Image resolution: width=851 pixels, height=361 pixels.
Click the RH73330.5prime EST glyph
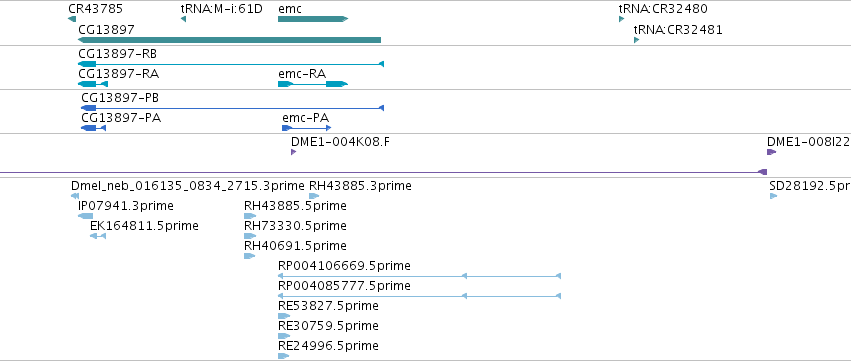(250, 236)
